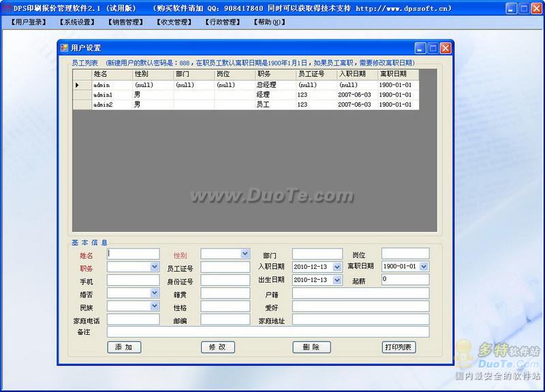This screenshot has width=545, height=392.
Task: Focus the 部门 input field
Action: click(x=317, y=254)
